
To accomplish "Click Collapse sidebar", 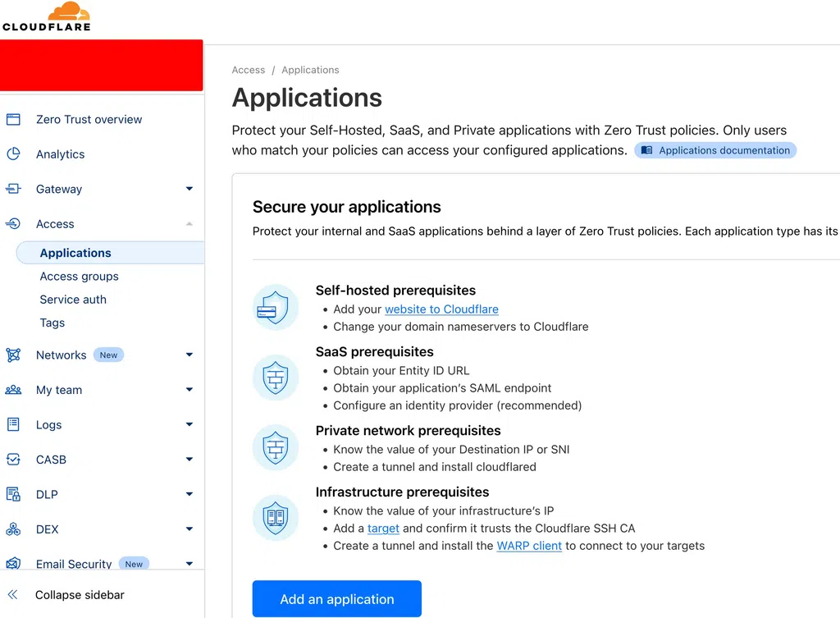I will (80, 595).
